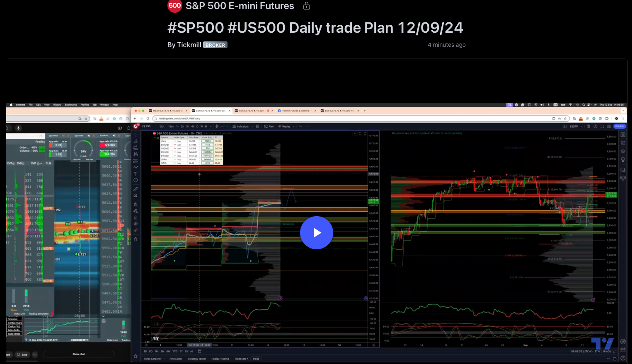
Task: Toggle fullscreen mode icon
Action: coord(602,126)
